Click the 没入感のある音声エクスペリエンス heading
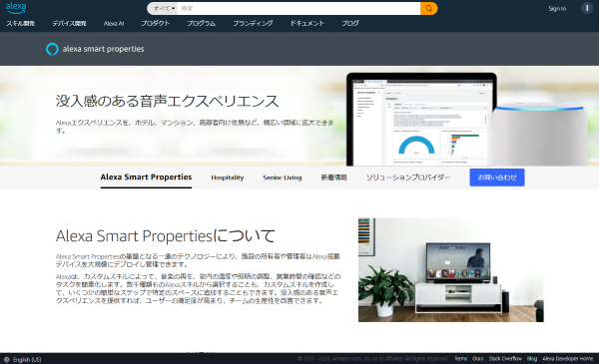The width and height of the screenshot is (599, 364). [168, 101]
